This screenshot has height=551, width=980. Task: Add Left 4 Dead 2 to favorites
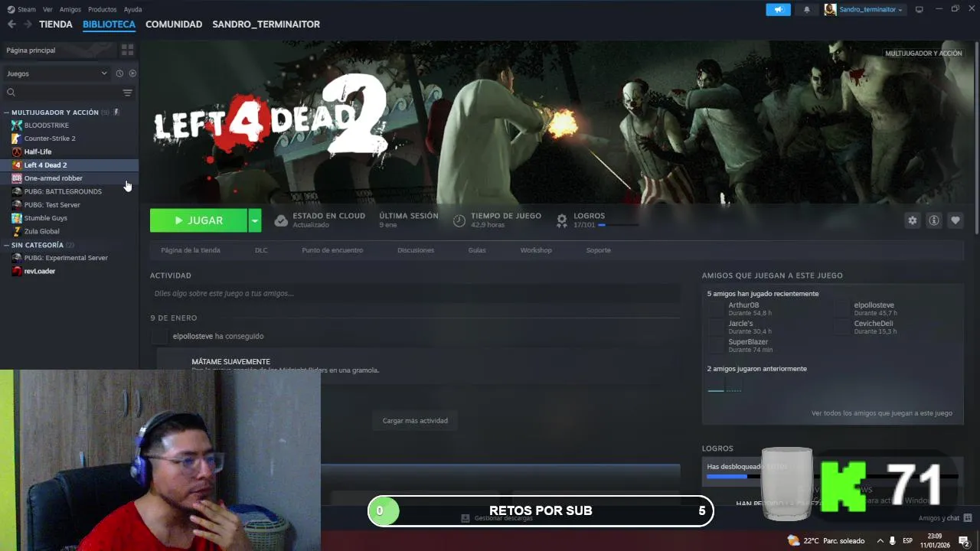(x=955, y=220)
